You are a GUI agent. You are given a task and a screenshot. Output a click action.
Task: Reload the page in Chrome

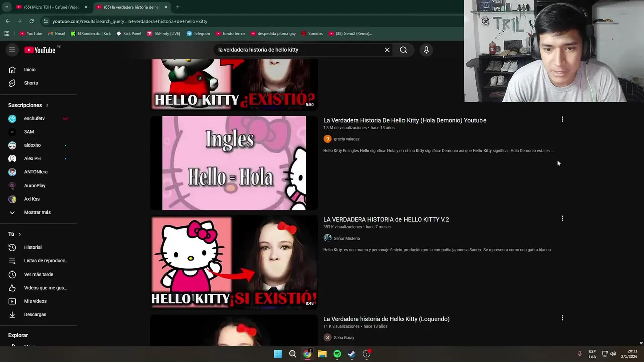tap(31, 21)
